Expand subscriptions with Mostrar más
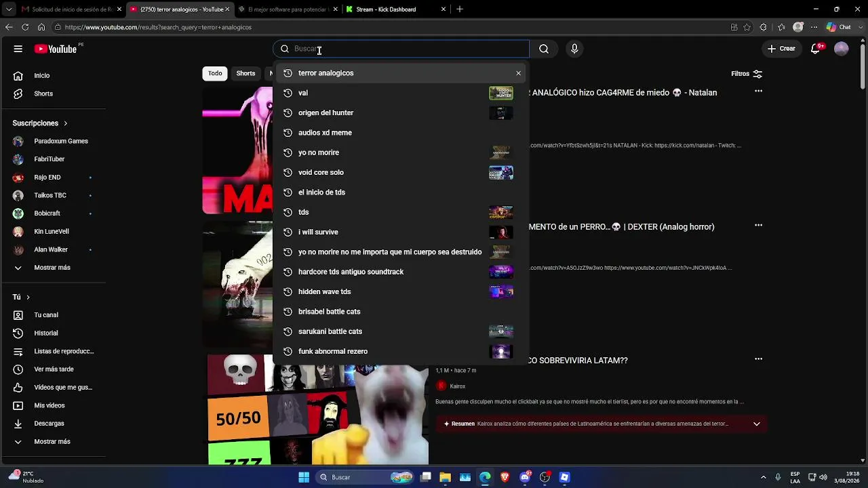The height and width of the screenshot is (488, 868). click(x=53, y=268)
